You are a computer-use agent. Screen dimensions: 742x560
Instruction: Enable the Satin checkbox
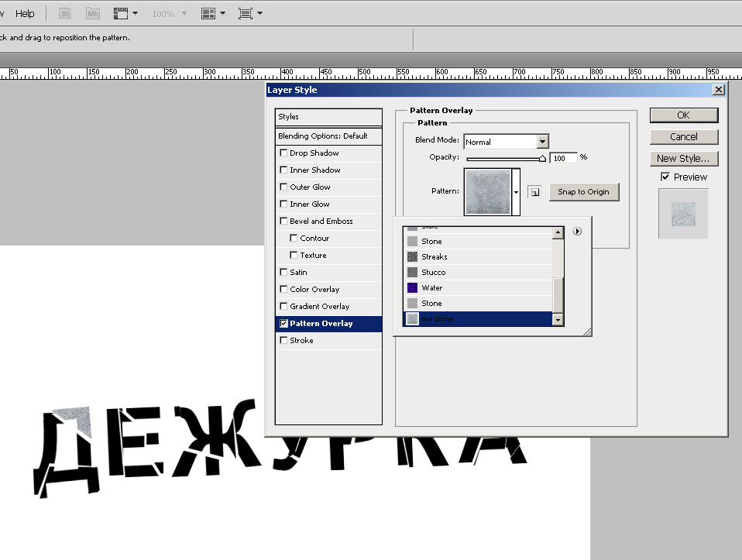(x=284, y=272)
